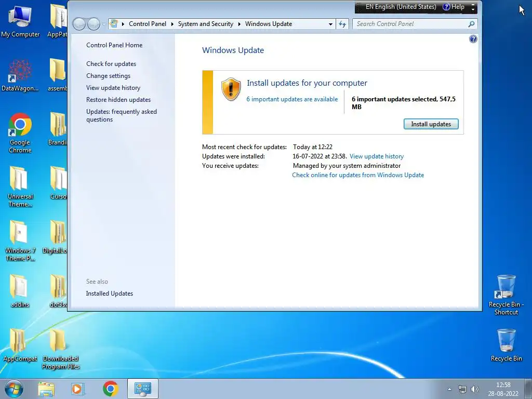The width and height of the screenshot is (532, 399).
Task: Select My Computer desktop icon
Action: 20,21
